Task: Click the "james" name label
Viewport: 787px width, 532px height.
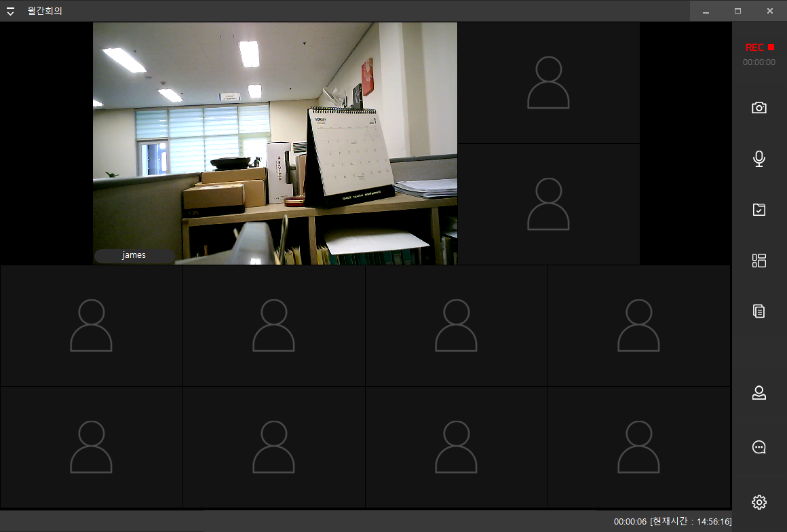Action: click(134, 255)
